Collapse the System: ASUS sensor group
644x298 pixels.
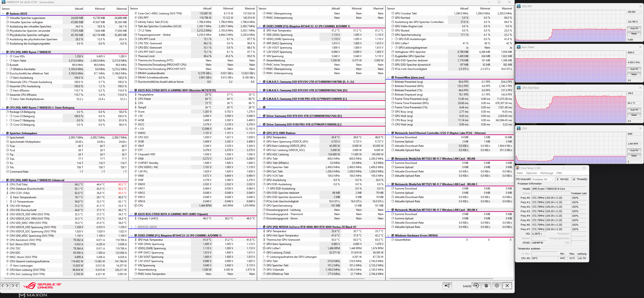point(3,13)
